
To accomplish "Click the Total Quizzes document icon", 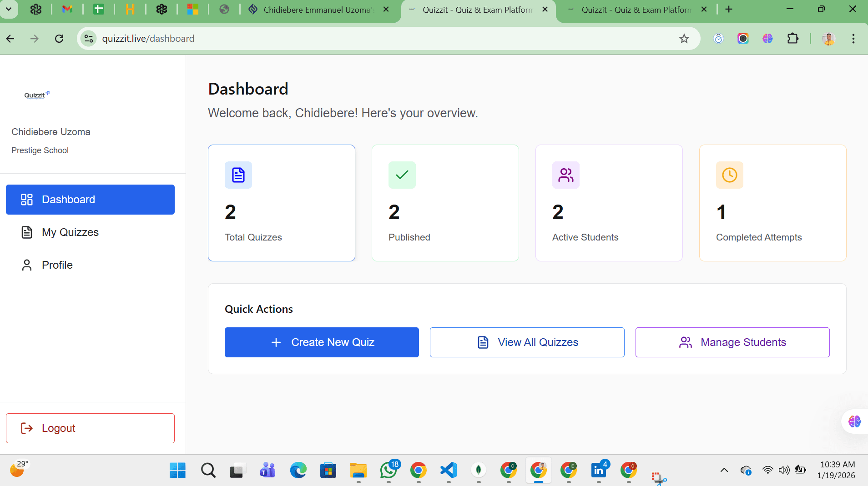I will [x=238, y=175].
